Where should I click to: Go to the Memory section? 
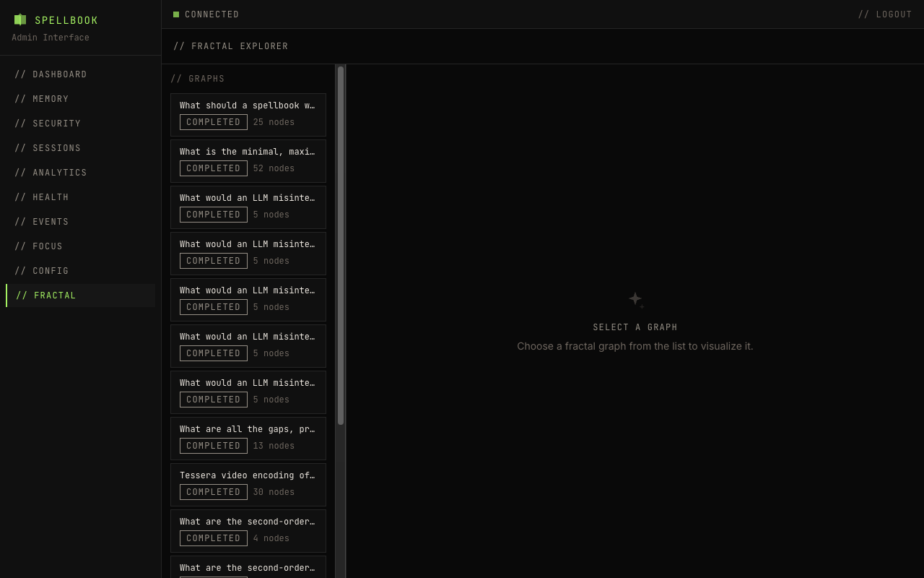(42, 99)
